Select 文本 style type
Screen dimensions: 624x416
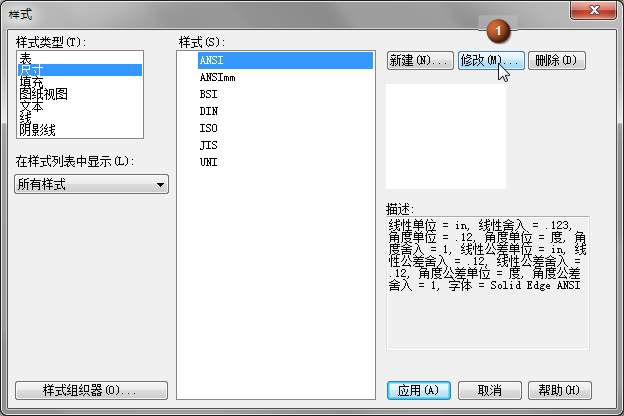click(32, 106)
